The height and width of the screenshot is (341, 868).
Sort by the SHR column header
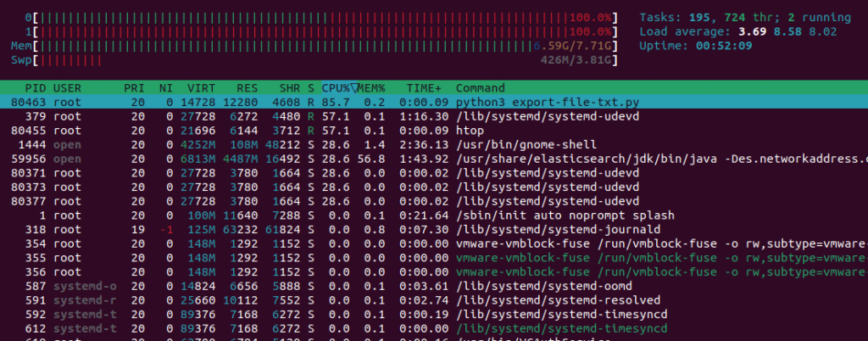(x=290, y=88)
